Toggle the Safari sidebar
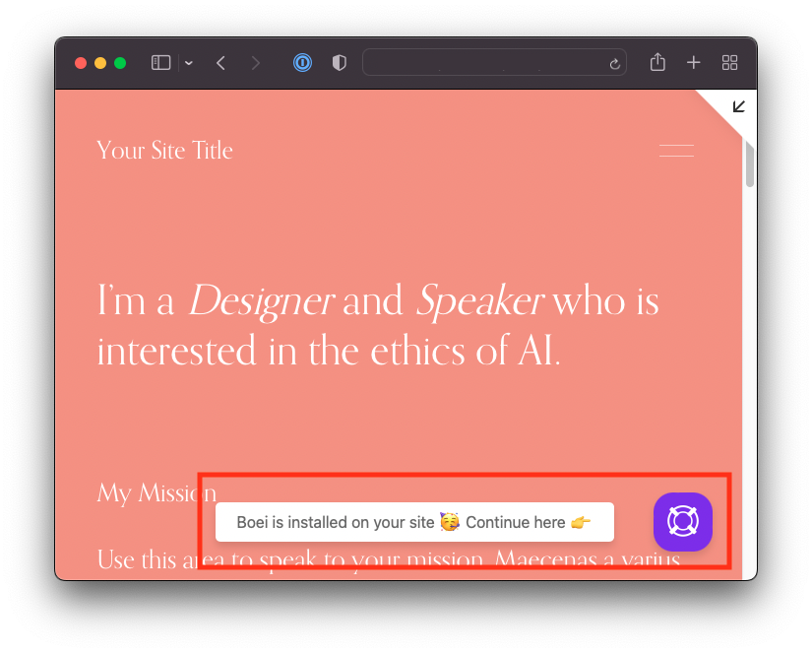The width and height of the screenshot is (812, 653). tap(161, 63)
